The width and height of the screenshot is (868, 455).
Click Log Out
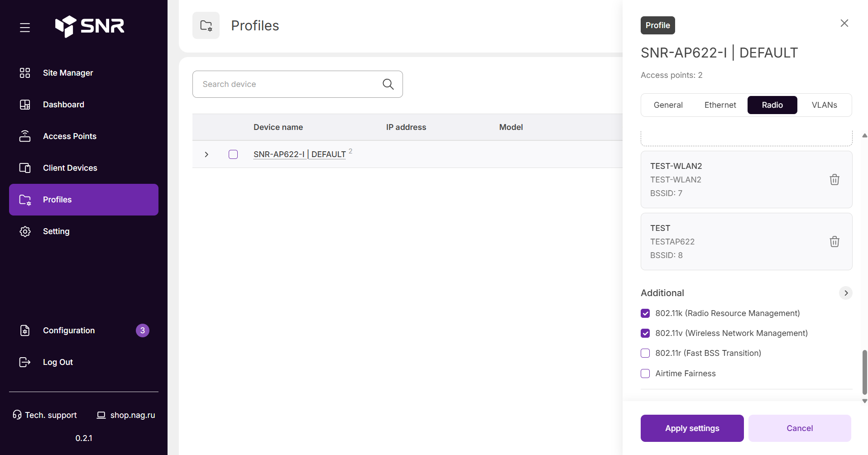(84, 362)
